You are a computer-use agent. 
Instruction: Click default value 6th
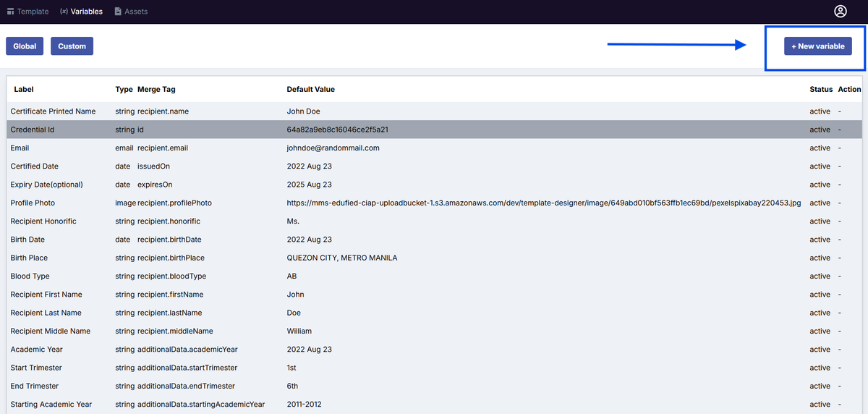[293, 386]
